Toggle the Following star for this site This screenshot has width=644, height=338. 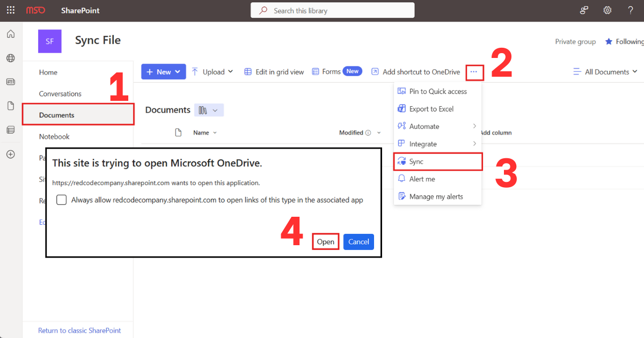tap(610, 41)
